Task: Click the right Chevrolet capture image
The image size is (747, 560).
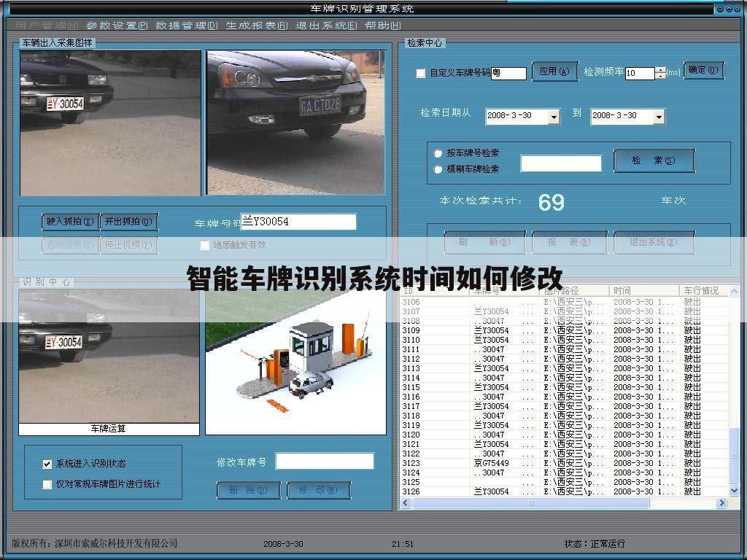Action: click(295, 122)
